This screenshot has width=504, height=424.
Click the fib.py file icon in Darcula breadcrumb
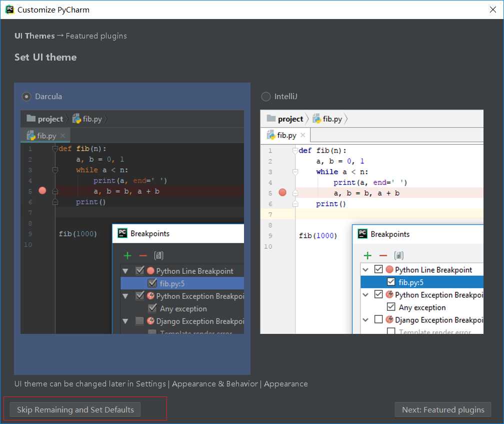[76, 119]
